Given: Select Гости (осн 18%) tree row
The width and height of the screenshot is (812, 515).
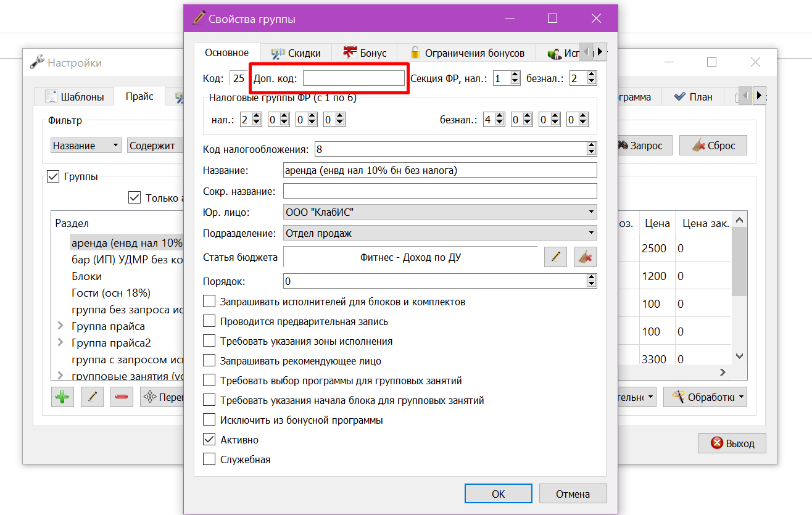Looking at the screenshot, I should tap(111, 293).
